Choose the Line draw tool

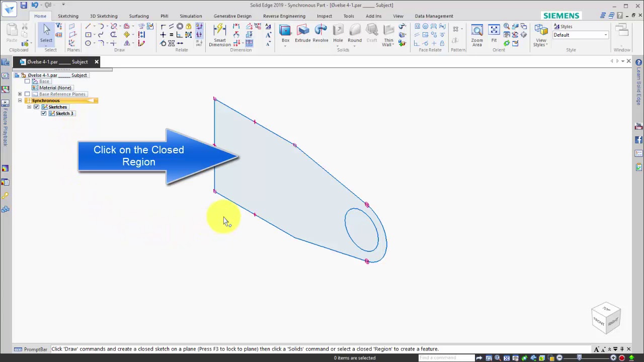point(88,26)
